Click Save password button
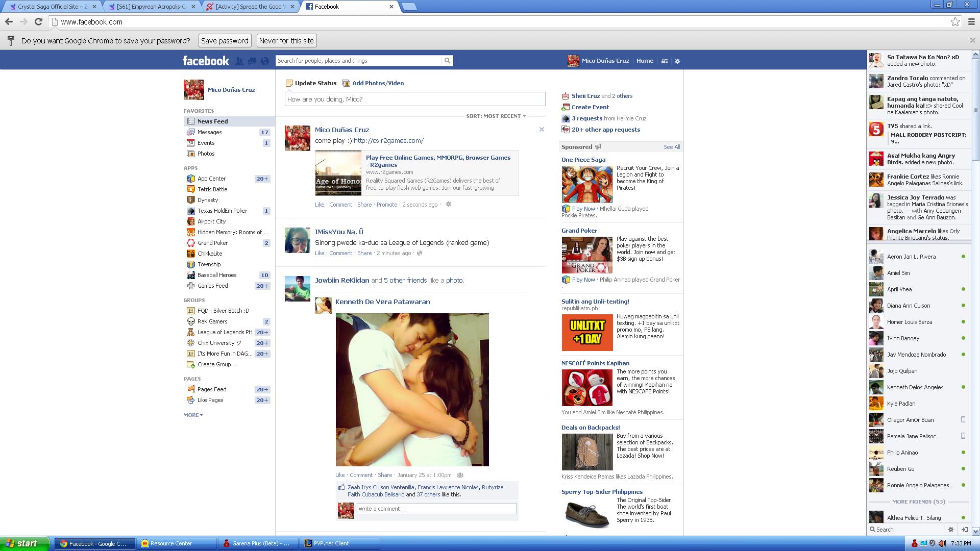This screenshot has width=980, height=551. click(225, 41)
